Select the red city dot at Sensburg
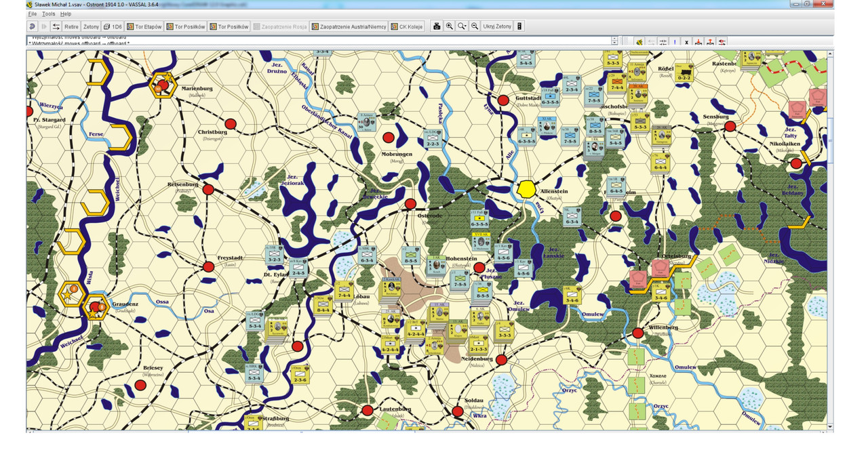 coord(730,126)
